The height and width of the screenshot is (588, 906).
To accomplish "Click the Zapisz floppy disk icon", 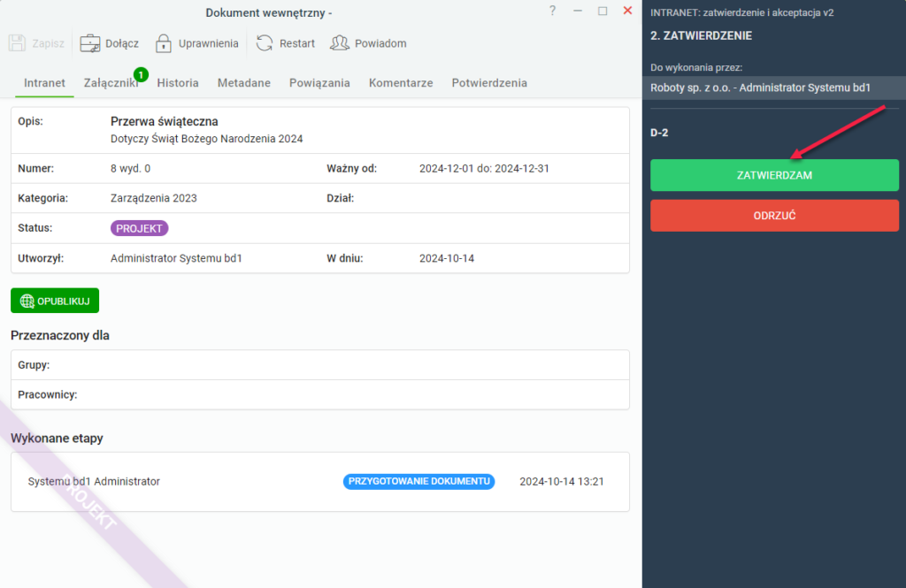I will click(18, 43).
